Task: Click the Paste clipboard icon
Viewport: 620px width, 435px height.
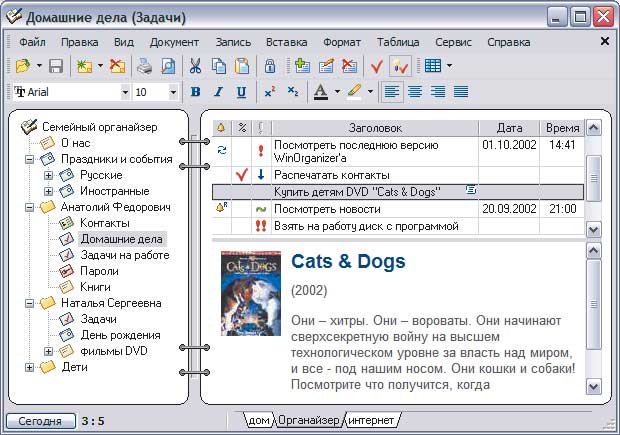Action: [x=242, y=66]
